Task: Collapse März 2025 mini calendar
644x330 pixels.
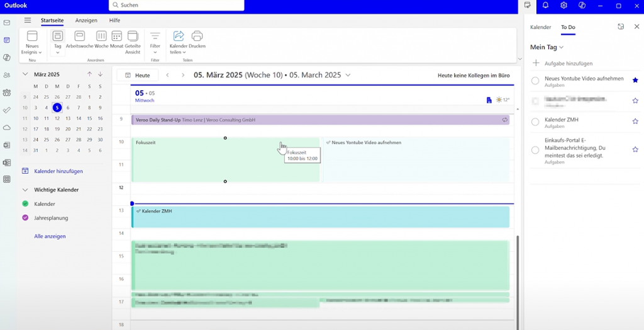Action: tap(25, 74)
